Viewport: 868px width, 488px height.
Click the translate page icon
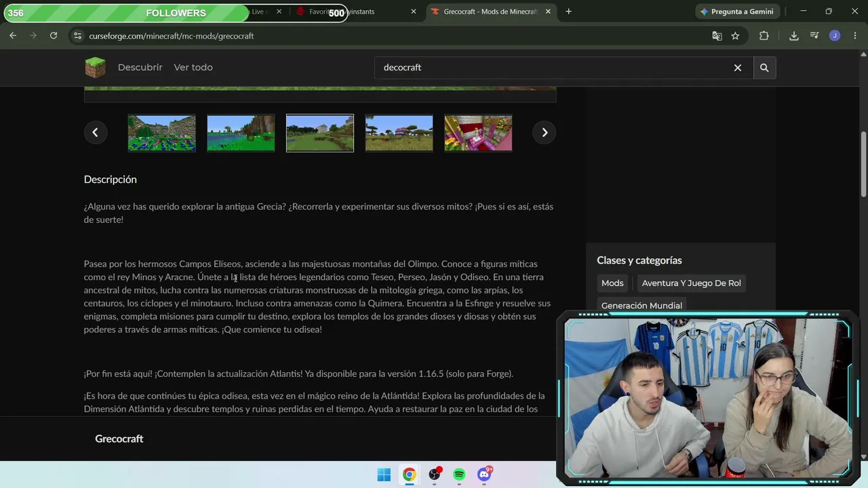[x=717, y=36]
